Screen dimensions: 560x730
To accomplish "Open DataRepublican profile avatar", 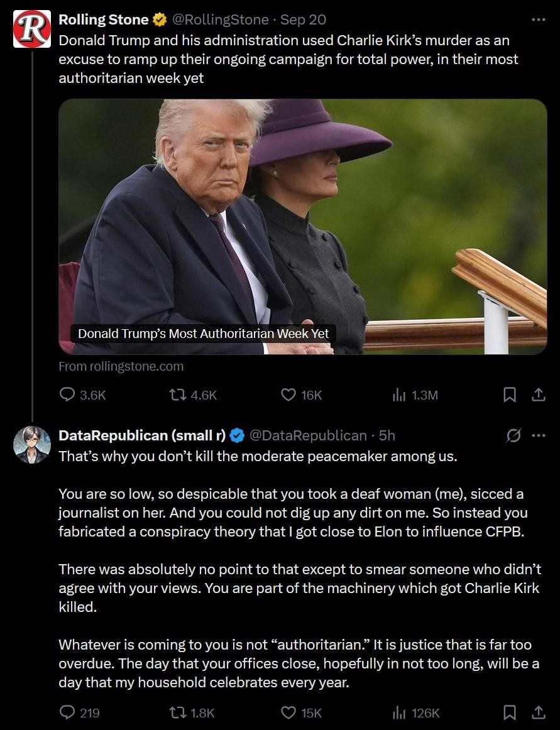I will coord(31,445).
